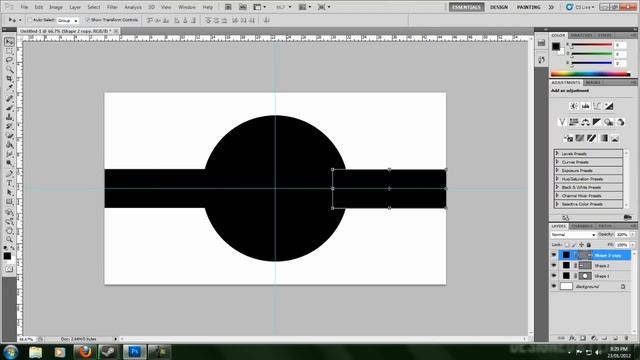The width and height of the screenshot is (640, 360).
Task: Add a Curves adjustment
Action: [x=597, y=106]
